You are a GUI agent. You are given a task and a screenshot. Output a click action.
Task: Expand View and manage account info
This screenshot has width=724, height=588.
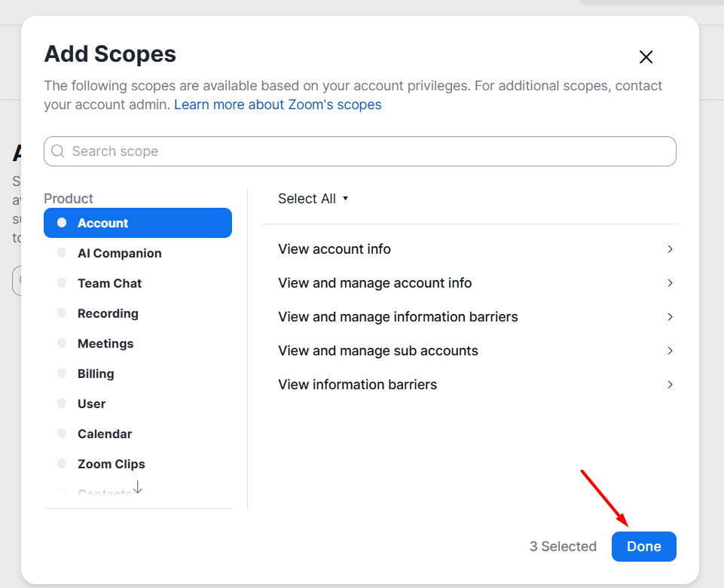click(x=670, y=283)
